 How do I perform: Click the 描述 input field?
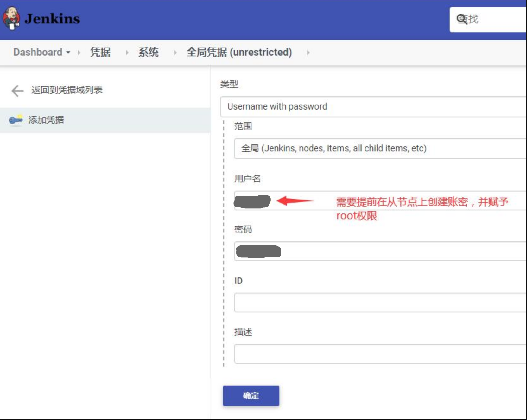tap(381, 354)
